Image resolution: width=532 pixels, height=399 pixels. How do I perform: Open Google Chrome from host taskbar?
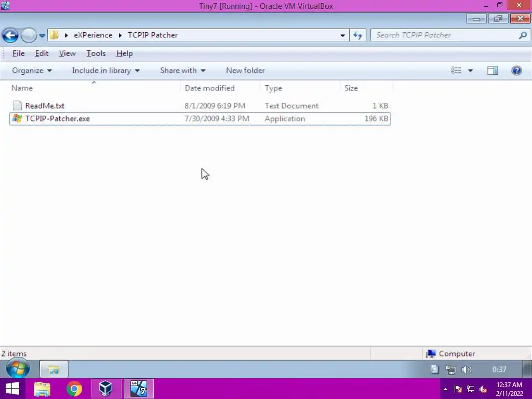point(74,389)
